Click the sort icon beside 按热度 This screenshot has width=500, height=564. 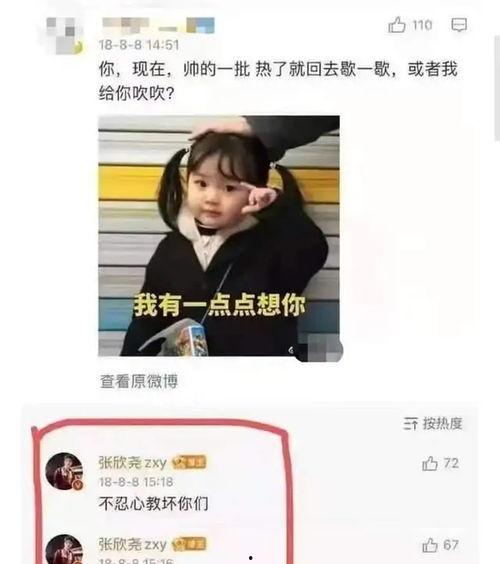pos(410,424)
